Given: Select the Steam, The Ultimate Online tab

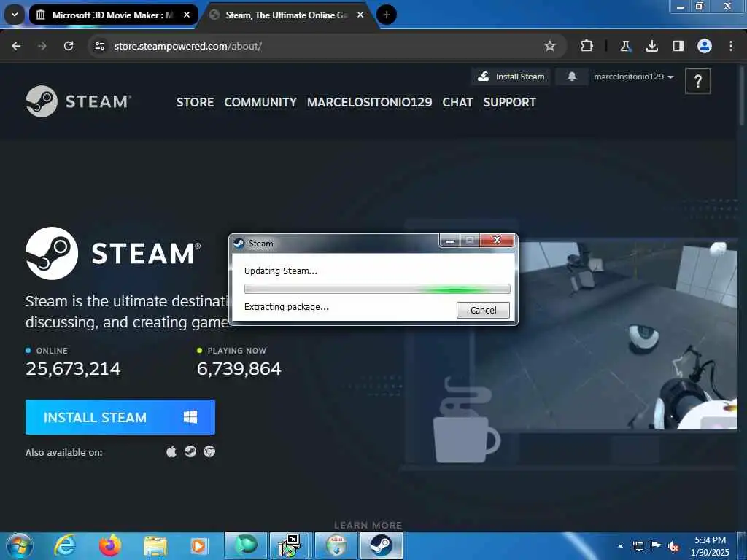Looking at the screenshot, I should (287, 15).
